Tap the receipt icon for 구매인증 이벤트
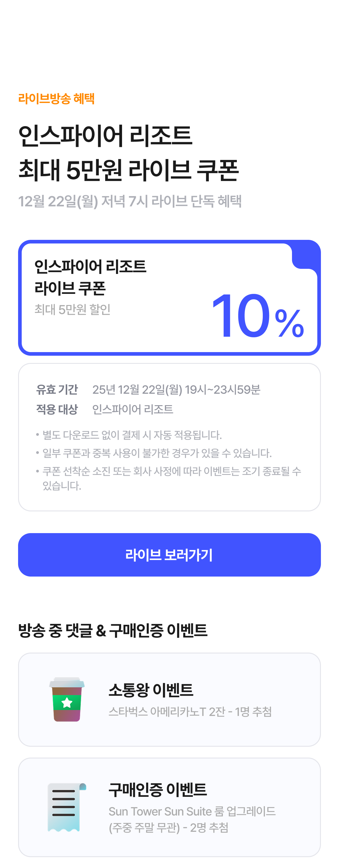Screen dimensions: 339x868 [66, 807]
